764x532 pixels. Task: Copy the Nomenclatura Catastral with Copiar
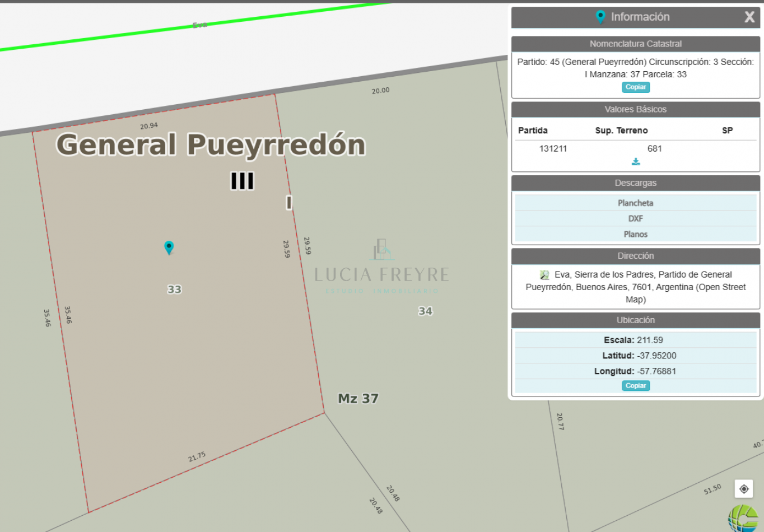click(x=635, y=87)
